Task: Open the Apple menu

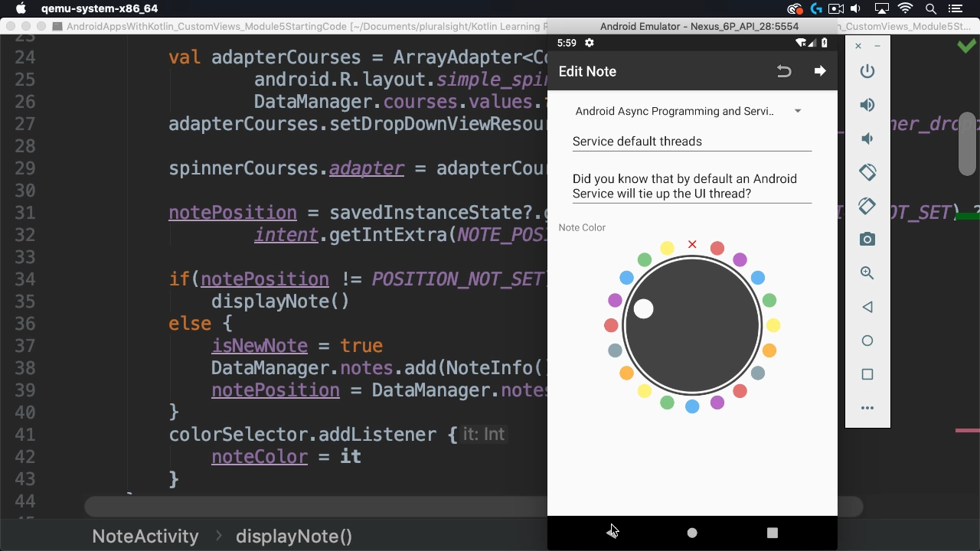Action: click(x=21, y=8)
